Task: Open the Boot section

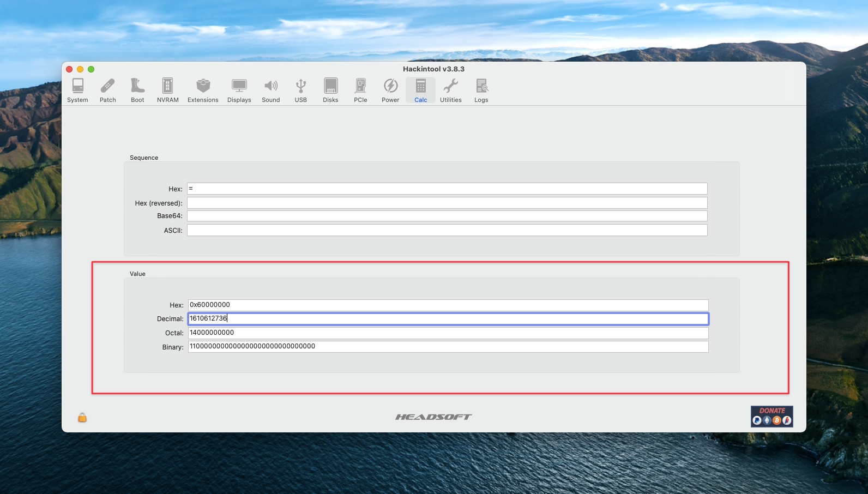Action: click(137, 90)
